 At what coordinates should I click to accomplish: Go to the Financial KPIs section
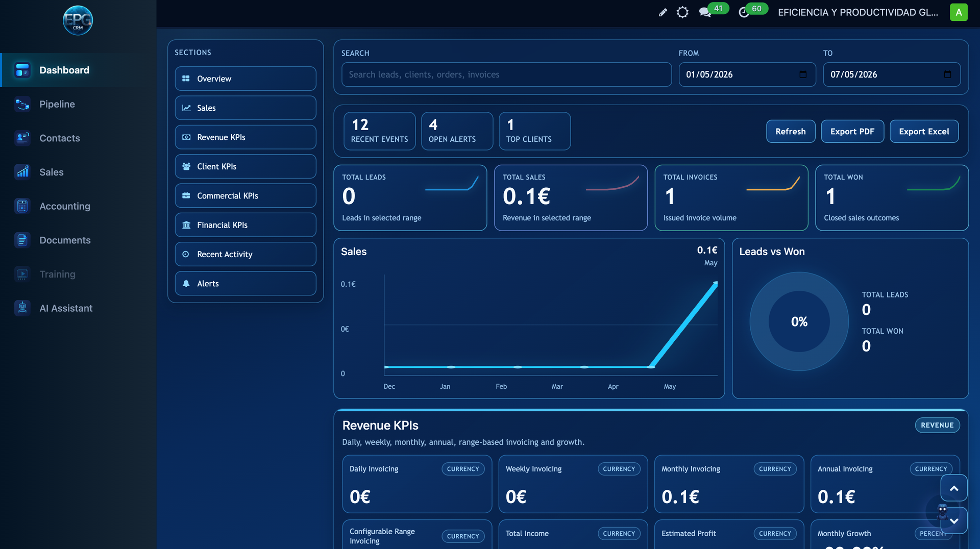tap(246, 225)
